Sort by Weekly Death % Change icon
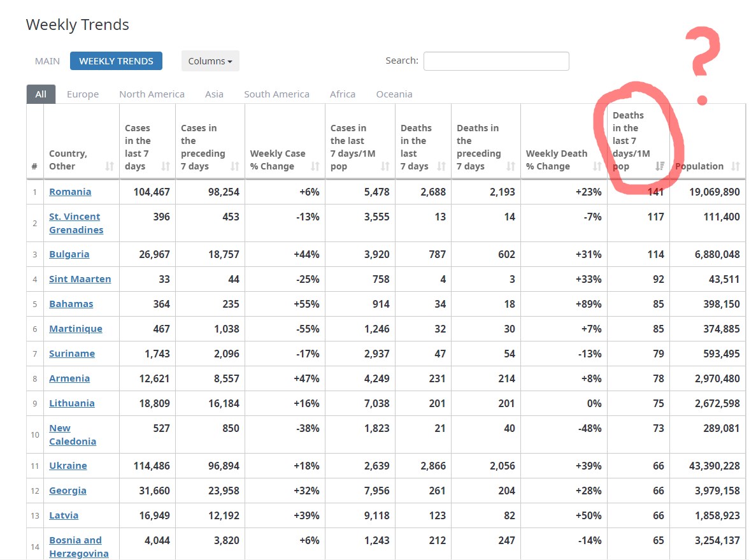Screen dimensions: 749x560 click(x=597, y=166)
